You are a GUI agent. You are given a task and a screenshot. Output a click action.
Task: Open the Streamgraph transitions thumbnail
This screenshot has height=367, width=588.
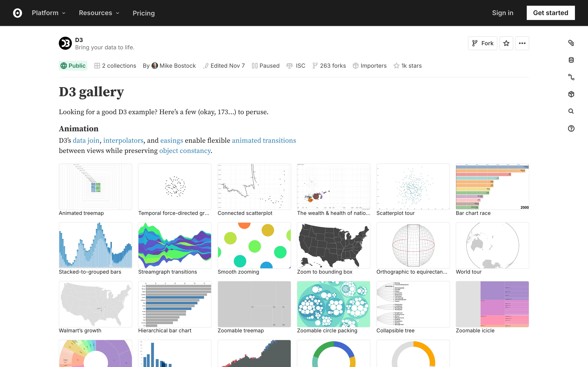[x=174, y=245]
